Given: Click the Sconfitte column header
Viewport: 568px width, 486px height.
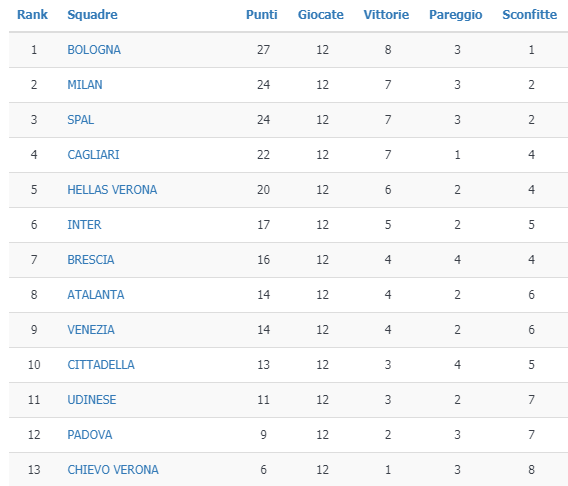Looking at the screenshot, I should 530,15.
